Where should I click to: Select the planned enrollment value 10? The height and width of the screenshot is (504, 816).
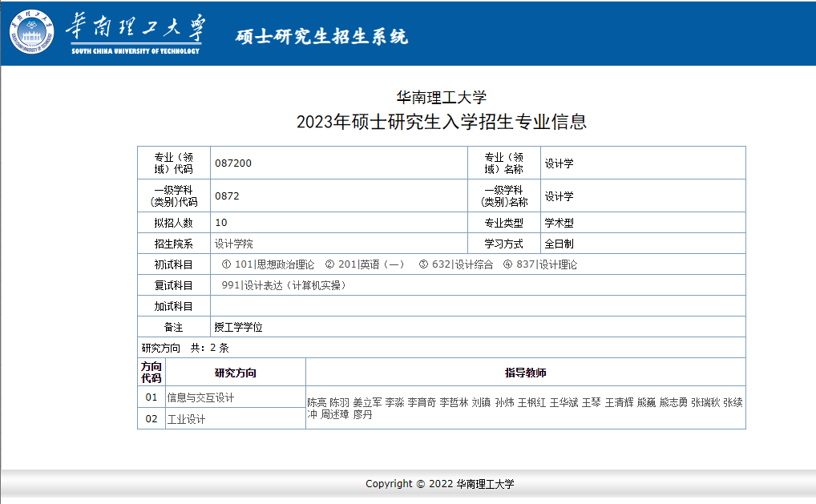(x=221, y=223)
